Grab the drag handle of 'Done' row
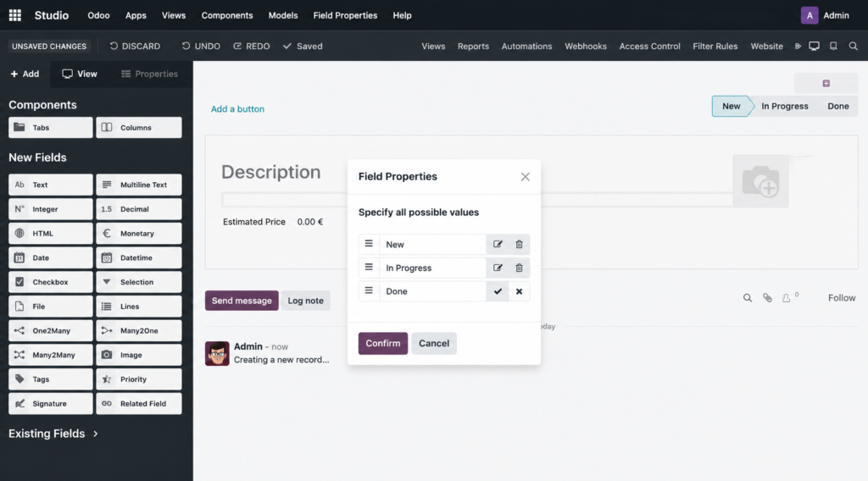Viewport: 868px width, 481px height. point(369,290)
